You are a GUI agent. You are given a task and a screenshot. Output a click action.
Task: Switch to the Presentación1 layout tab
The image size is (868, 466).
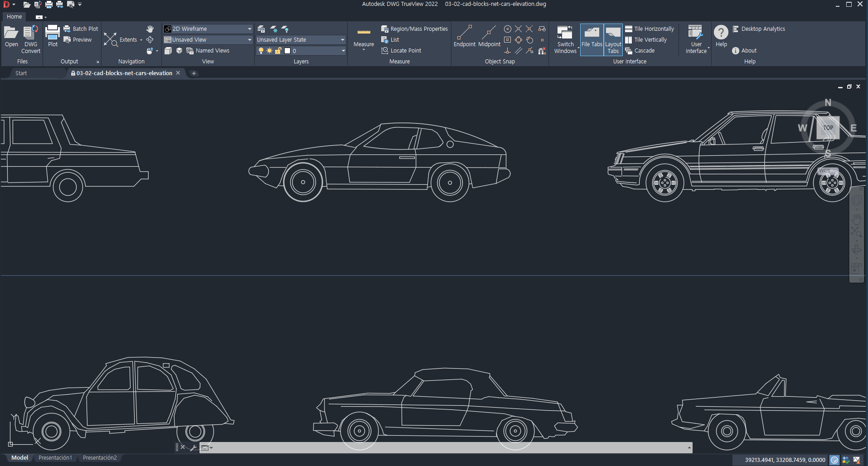point(55,458)
